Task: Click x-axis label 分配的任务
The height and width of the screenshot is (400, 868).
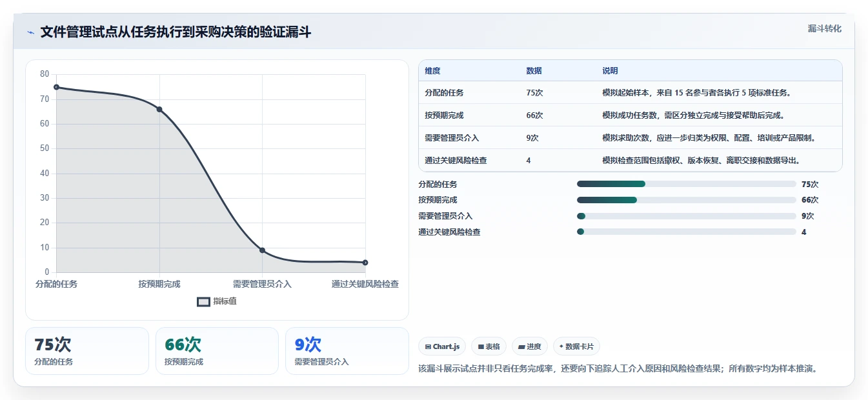Action: 57,284
